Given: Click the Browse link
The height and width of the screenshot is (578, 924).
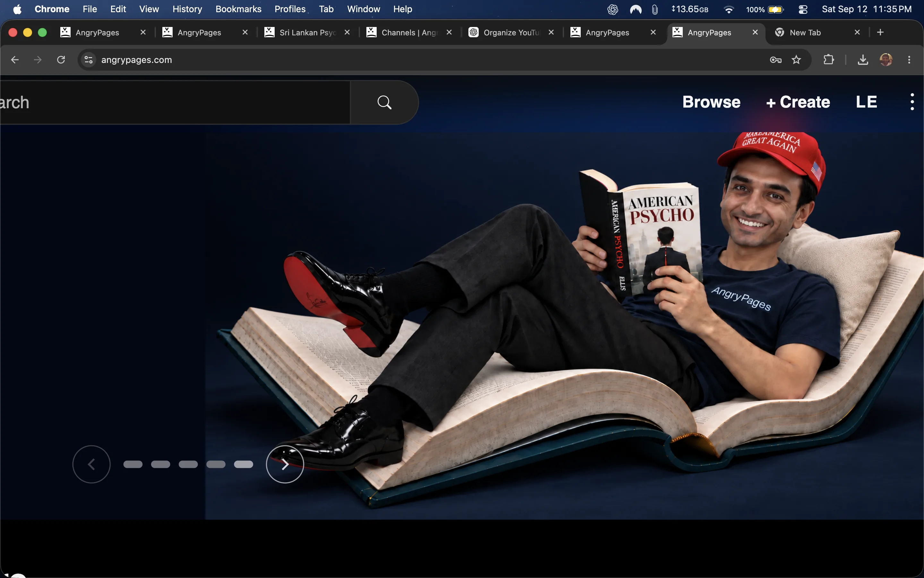Looking at the screenshot, I should pyautogui.click(x=711, y=102).
